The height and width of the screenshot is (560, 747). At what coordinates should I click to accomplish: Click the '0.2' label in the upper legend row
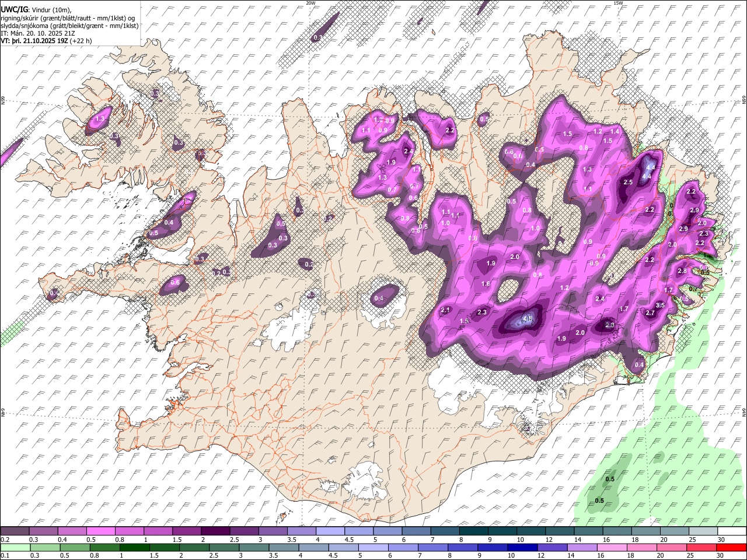(x=5, y=540)
